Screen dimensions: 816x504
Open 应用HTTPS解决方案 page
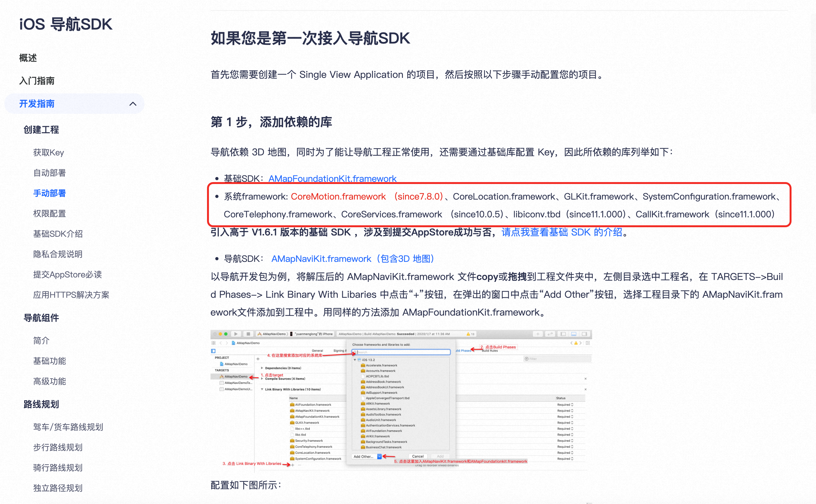(x=71, y=295)
